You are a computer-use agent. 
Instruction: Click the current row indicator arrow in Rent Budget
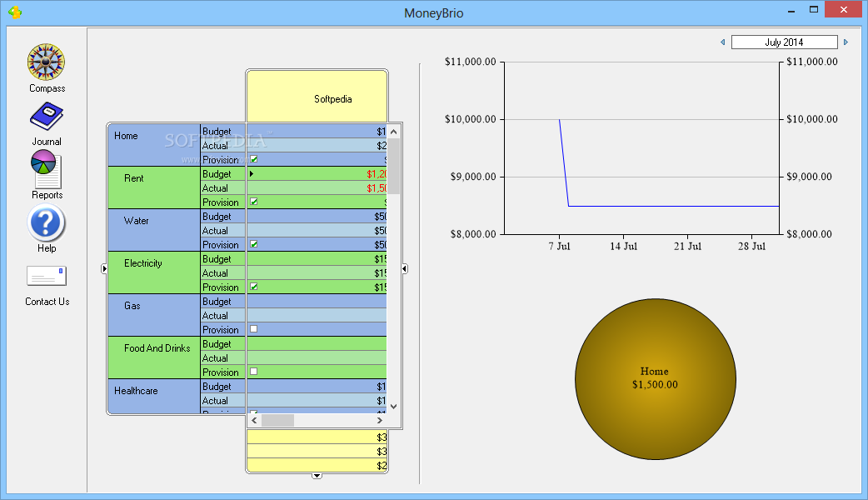252,174
